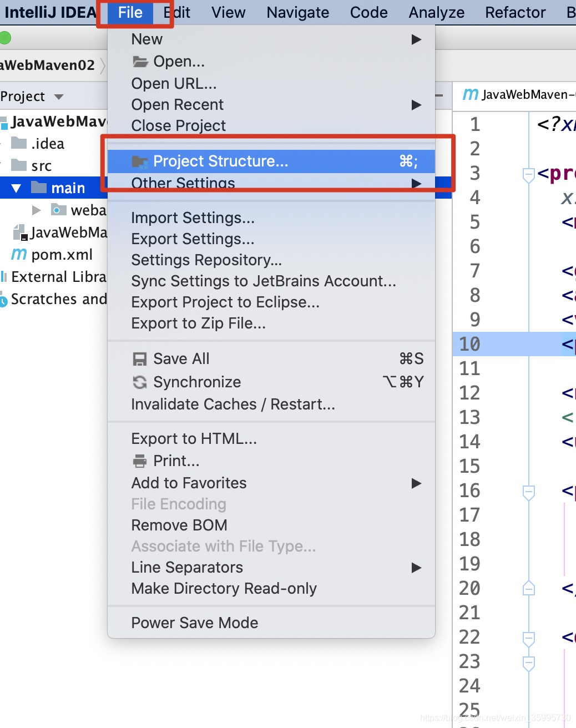This screenshot has width=576, height=728.
Task: Select Open URL... menu entry
Action: [271, 83]
